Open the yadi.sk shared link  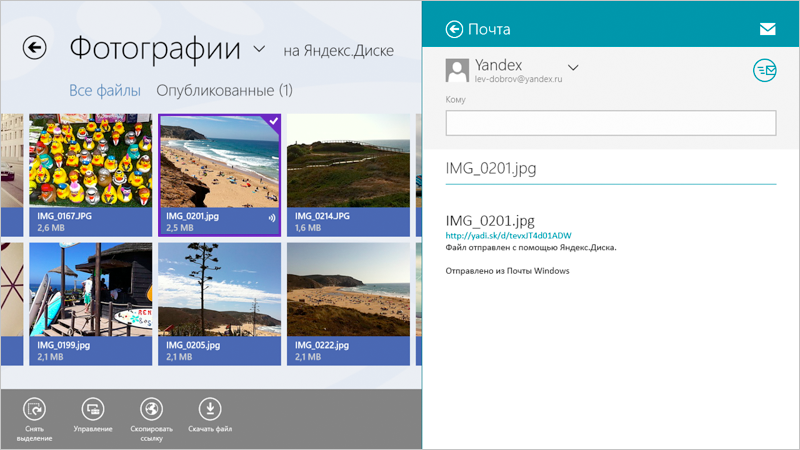(508, 236)
